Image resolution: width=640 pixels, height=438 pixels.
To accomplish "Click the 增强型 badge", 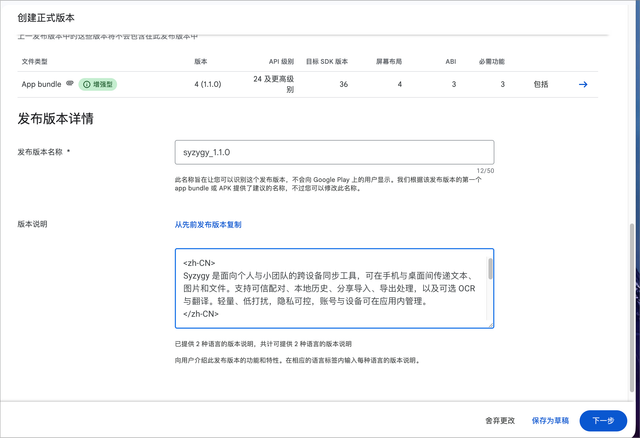I will click(x=98, y=84).
